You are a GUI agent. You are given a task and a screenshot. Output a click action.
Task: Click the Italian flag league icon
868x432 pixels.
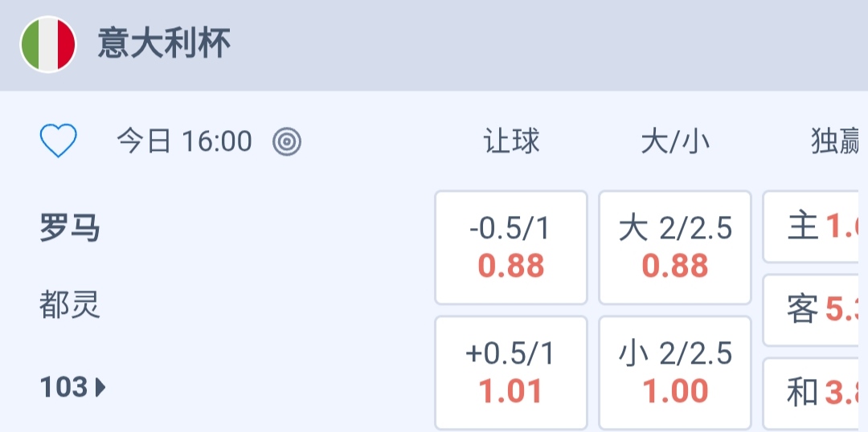pos(48,44)
